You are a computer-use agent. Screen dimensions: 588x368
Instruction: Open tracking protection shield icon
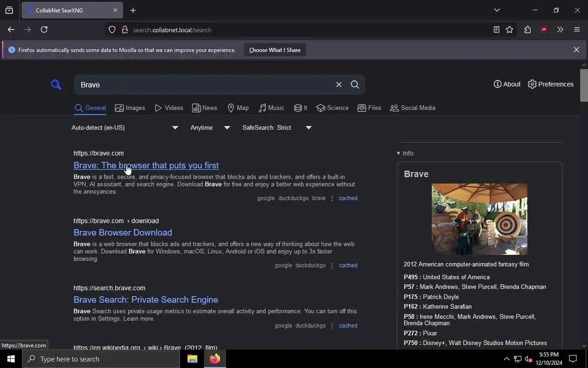click(112, 30)
